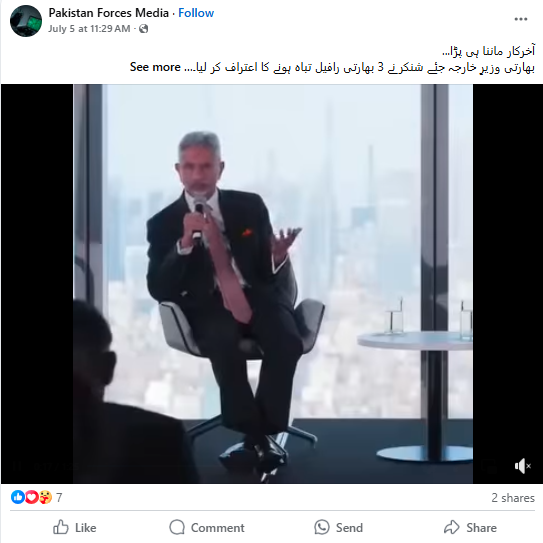Open the three-dot post options menu
Image resolution: width=543 pixels, height=543 pixels.
pos(520,19)
